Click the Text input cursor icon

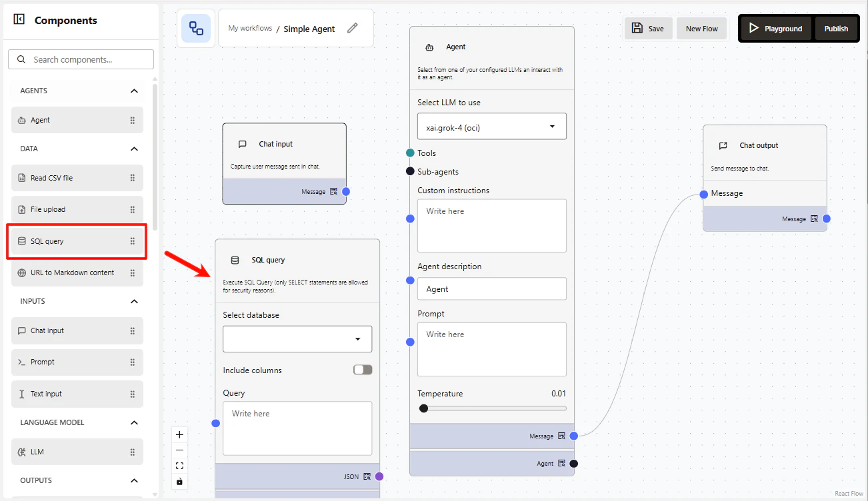(x=22, y=394)
